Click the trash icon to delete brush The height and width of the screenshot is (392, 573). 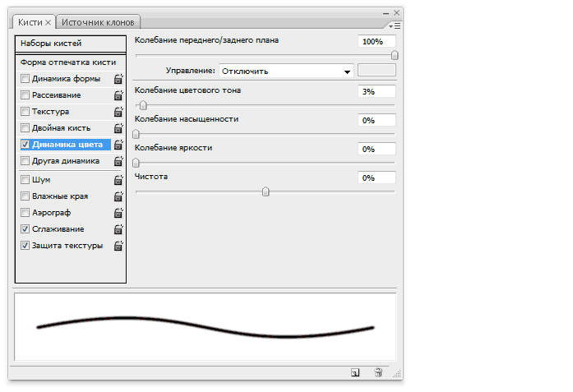(x=378, y=372)
